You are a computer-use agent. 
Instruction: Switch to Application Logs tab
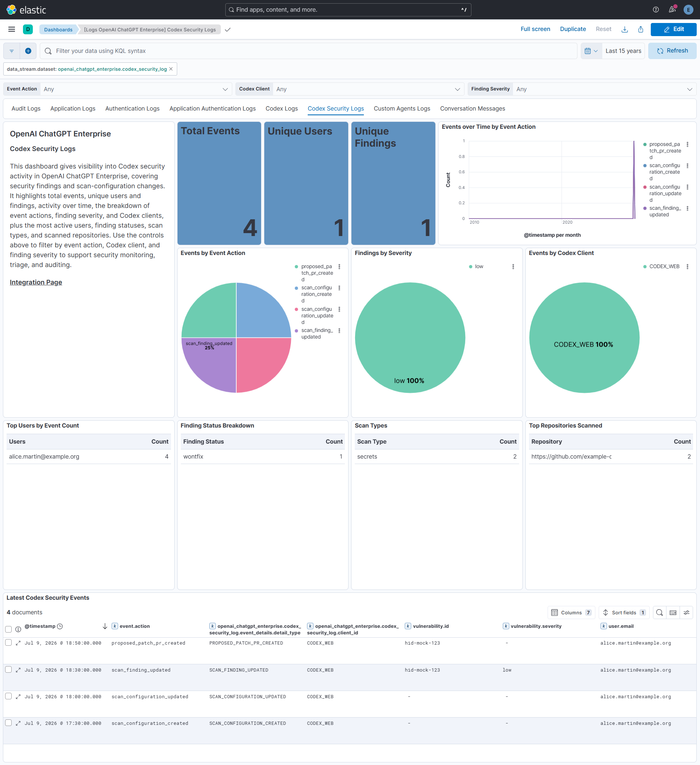[73, 108]
